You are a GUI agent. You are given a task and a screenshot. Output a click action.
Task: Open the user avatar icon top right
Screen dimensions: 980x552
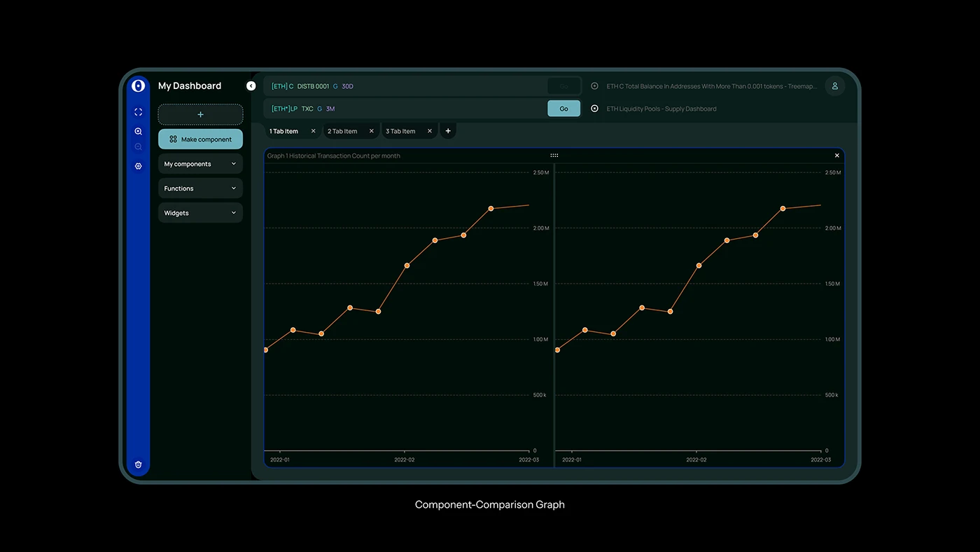[x=834, y=85]
